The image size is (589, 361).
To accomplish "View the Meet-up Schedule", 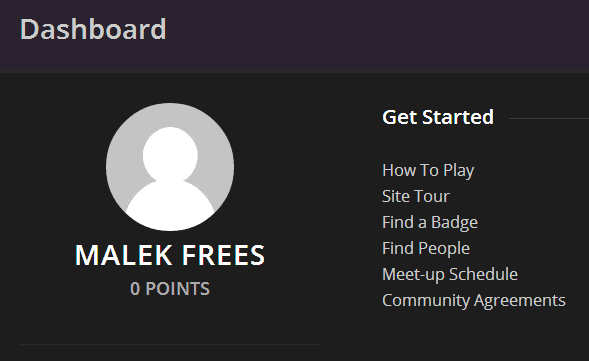I will [450, 274].
